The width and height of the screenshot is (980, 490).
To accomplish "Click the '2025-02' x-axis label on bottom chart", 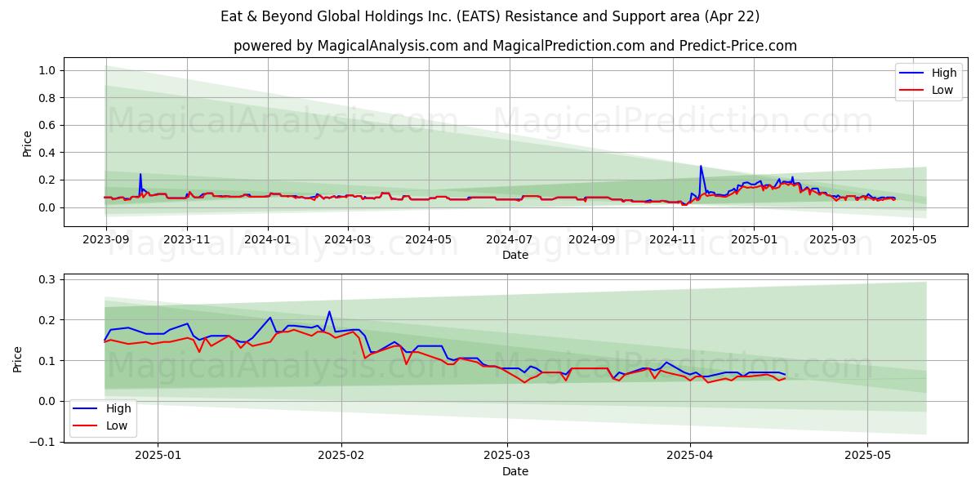I will click(x=341, y=454).
